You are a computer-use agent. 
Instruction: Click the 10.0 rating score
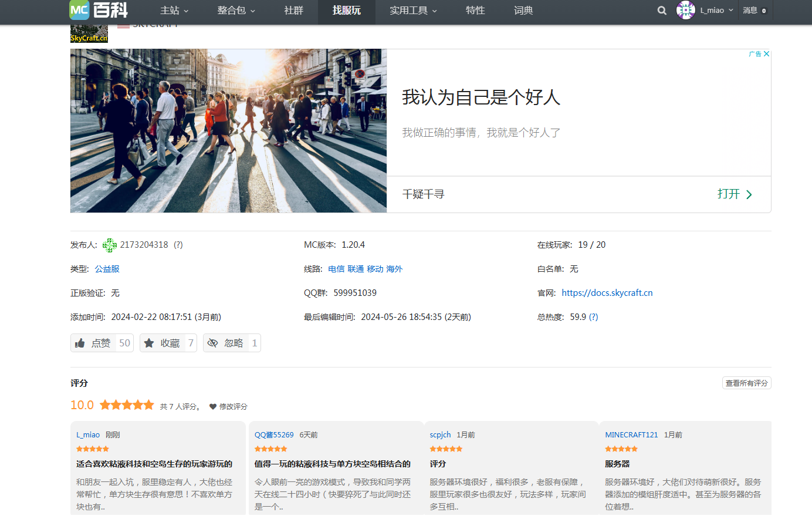(82, 405)
